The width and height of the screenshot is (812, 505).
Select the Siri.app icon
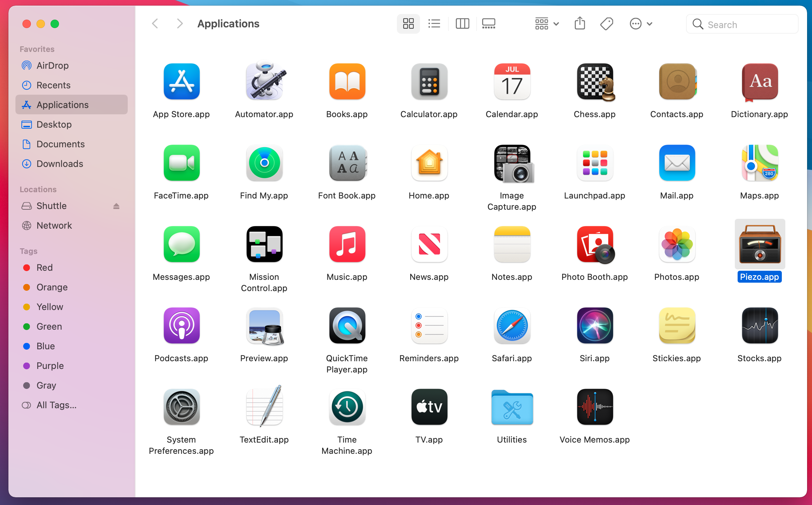pyautogui.click(x=595, y=325)
